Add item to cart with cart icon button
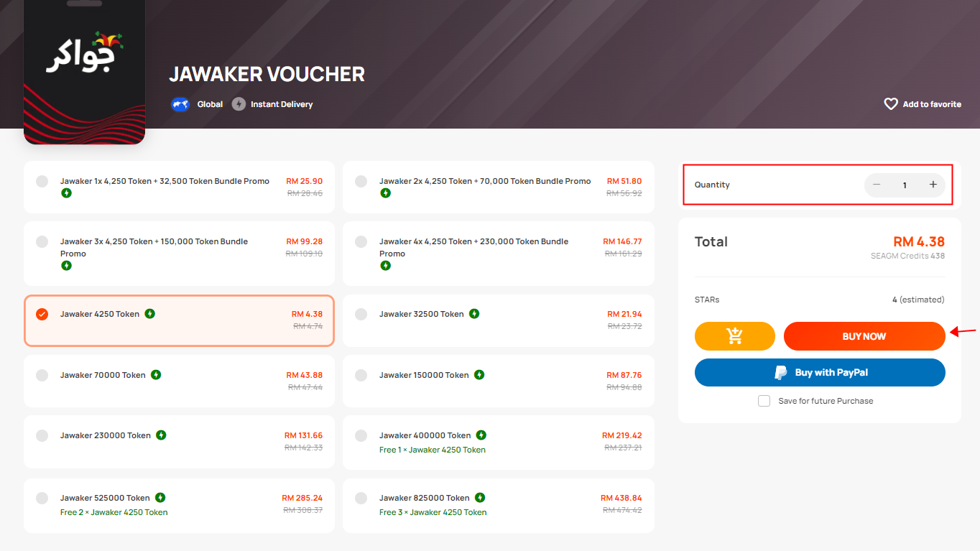980x551 pixels. tap(735, 336)
